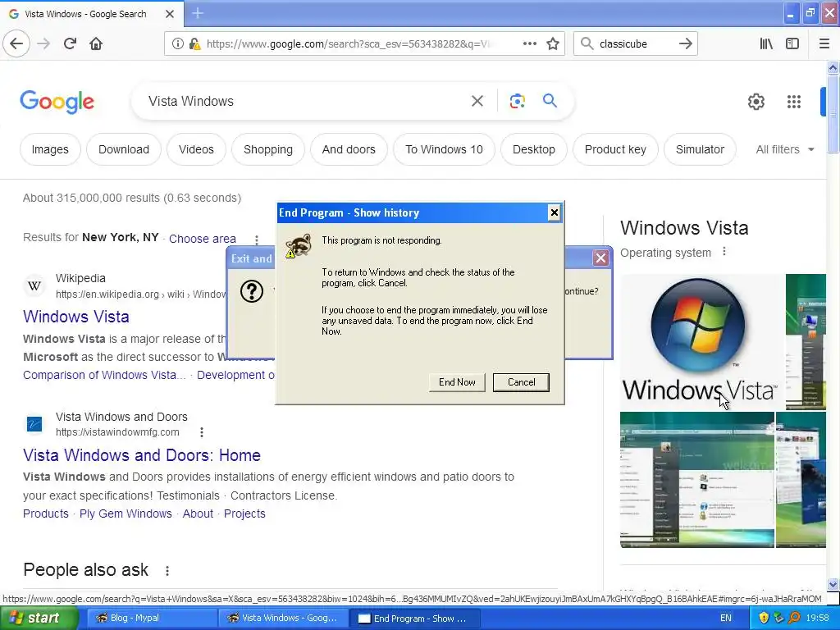Click the search bar go arrow
This screenshot has height=630, width=840.
pos(685,43)
